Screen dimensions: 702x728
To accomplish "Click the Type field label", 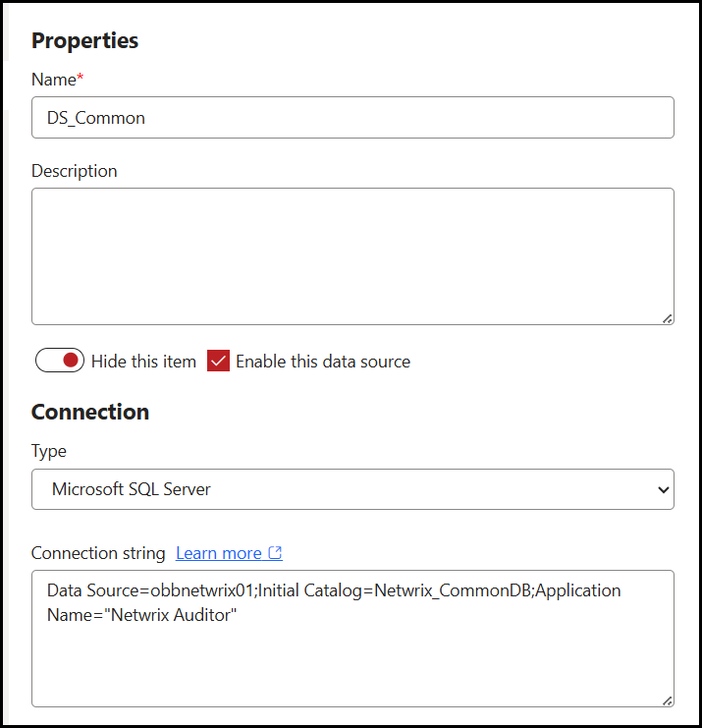I will pyautogui.click(x=49, y=451).
